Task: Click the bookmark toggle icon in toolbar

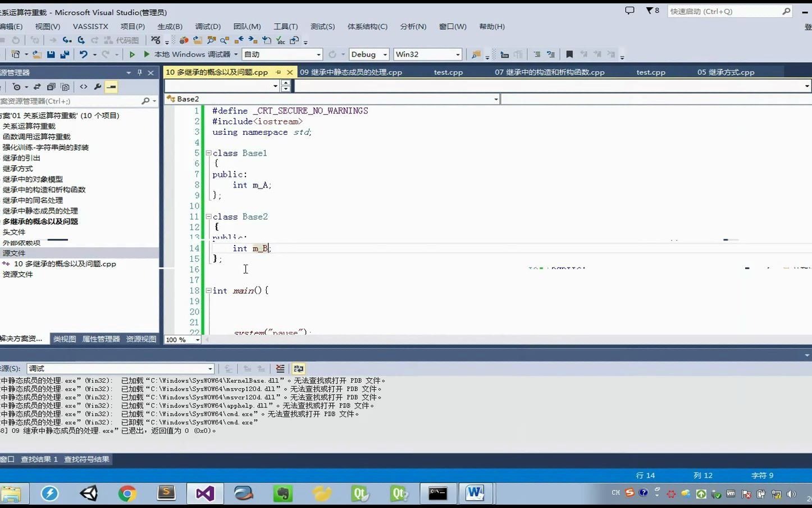Action: click(x=569, y=55)
